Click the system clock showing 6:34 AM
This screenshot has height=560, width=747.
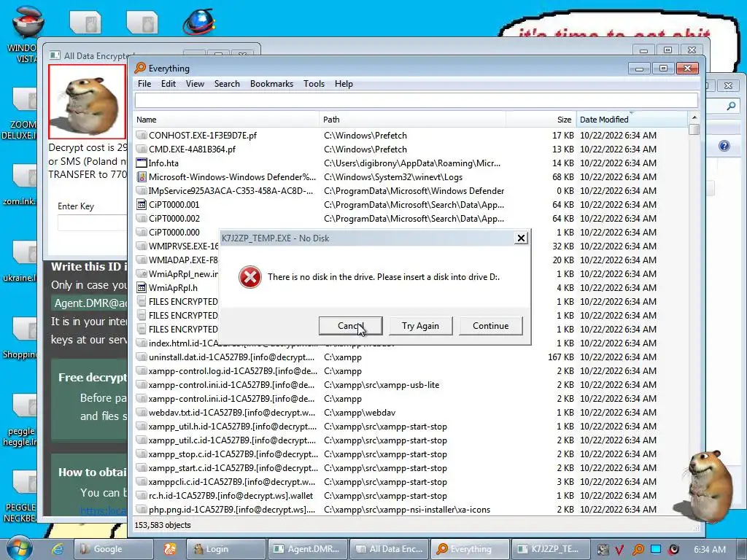coord(709,549)
